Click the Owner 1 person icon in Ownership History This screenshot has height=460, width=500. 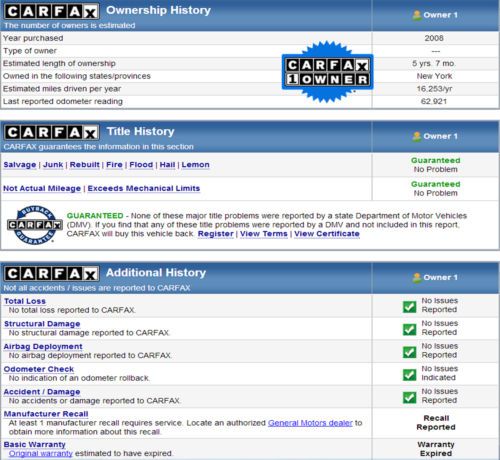tap(417, 15)
